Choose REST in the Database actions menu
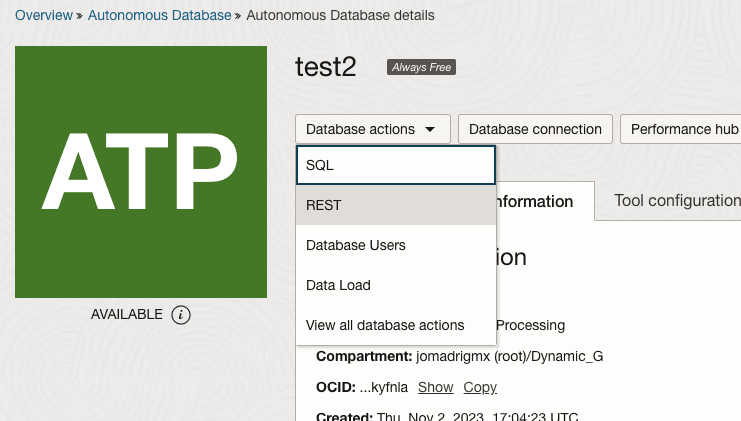741x421 pixels. 396,205
